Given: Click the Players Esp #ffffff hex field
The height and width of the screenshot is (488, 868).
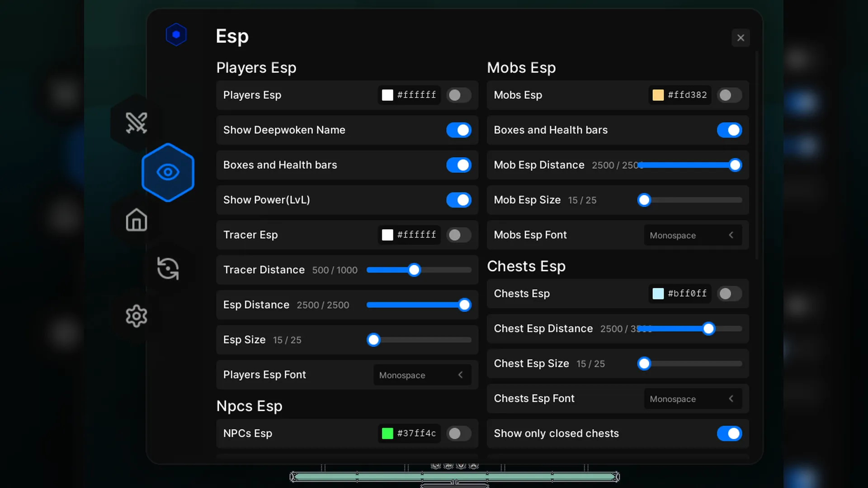Looking at the screenshot, I should [x=416, y=95].
